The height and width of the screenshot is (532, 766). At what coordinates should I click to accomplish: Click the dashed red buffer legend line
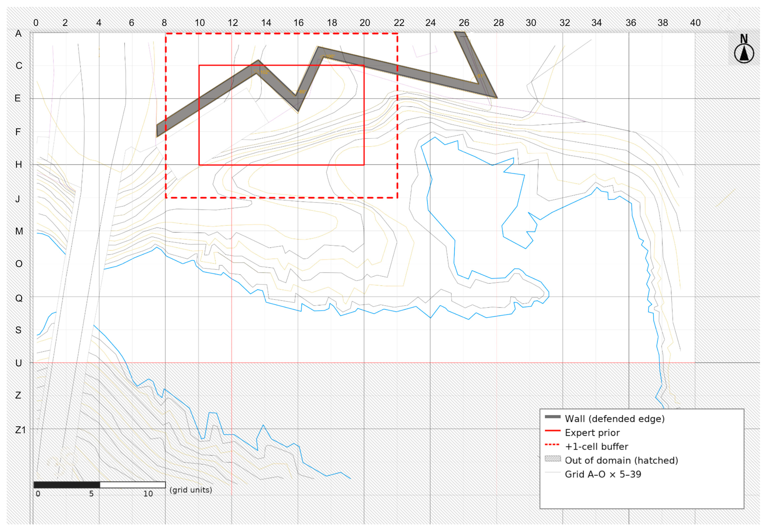coord(552,445)
